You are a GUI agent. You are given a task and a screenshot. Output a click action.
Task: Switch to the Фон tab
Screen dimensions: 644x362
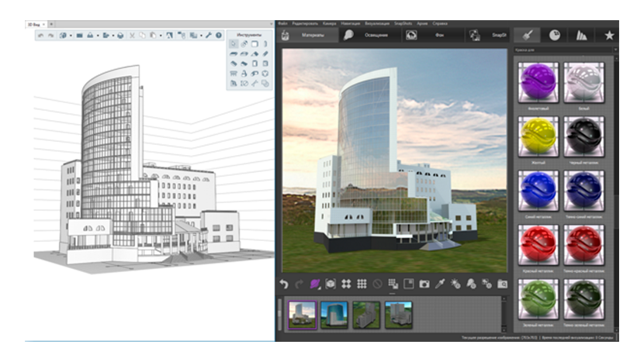(x=431, y=36)
